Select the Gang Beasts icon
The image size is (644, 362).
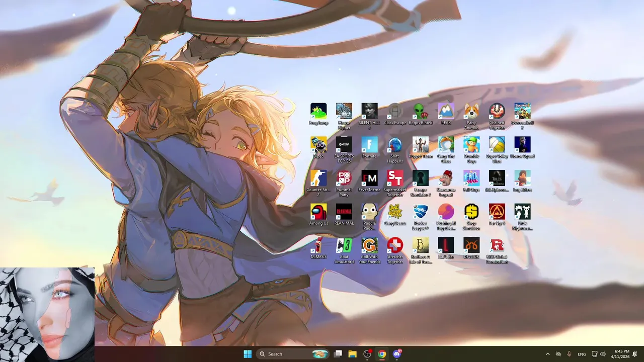(395, 215)
